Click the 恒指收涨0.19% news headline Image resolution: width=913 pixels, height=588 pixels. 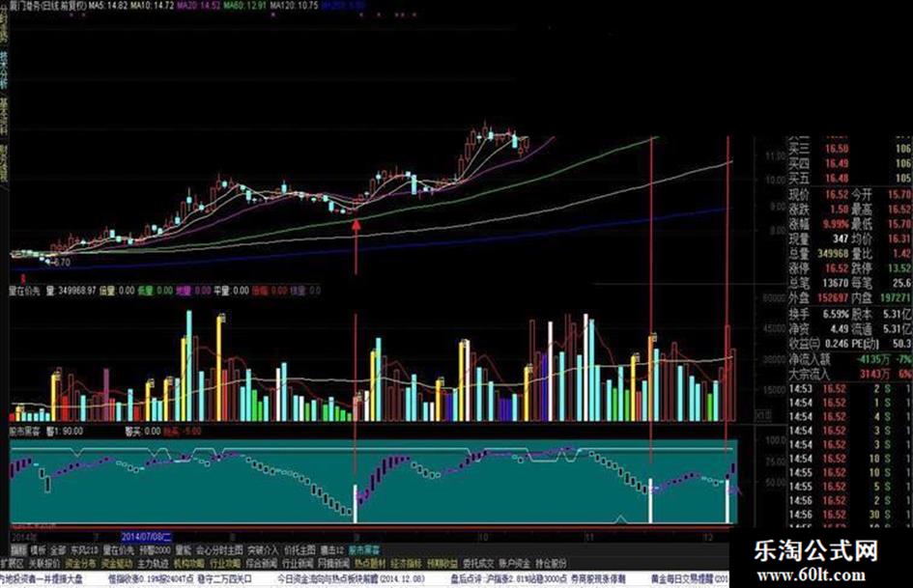150,579
